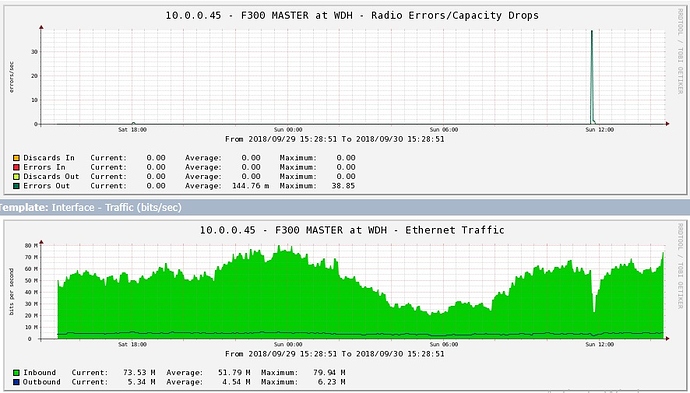Click the green Inbound legend swatch

pos(16,373)
